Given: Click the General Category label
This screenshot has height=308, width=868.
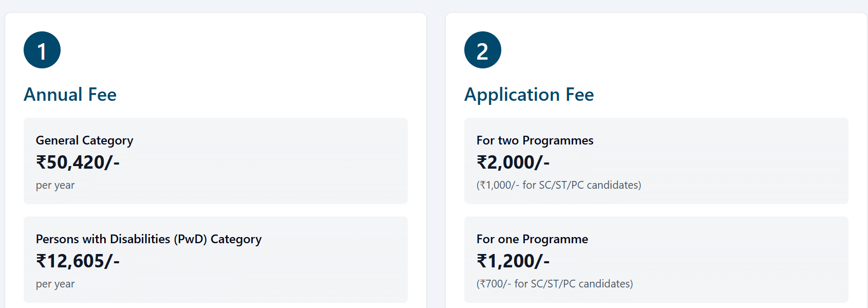Looking at the screenshot, I should (x=85, y=140).
